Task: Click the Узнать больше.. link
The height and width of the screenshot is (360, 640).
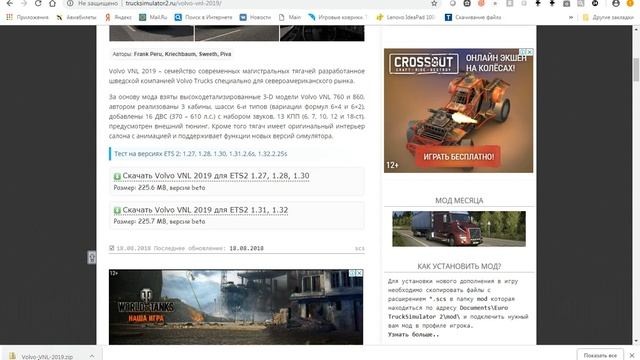Action: (413, 335)
